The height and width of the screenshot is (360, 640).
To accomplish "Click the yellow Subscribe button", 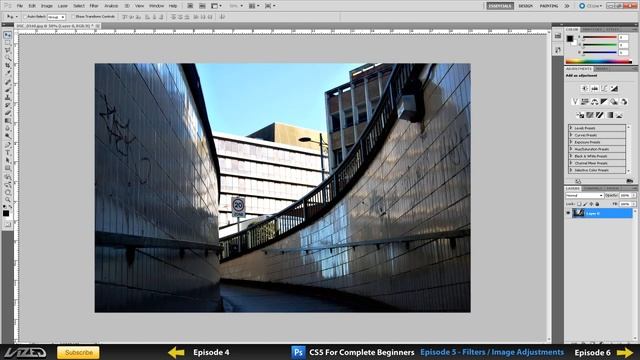I will coord(78,352).
